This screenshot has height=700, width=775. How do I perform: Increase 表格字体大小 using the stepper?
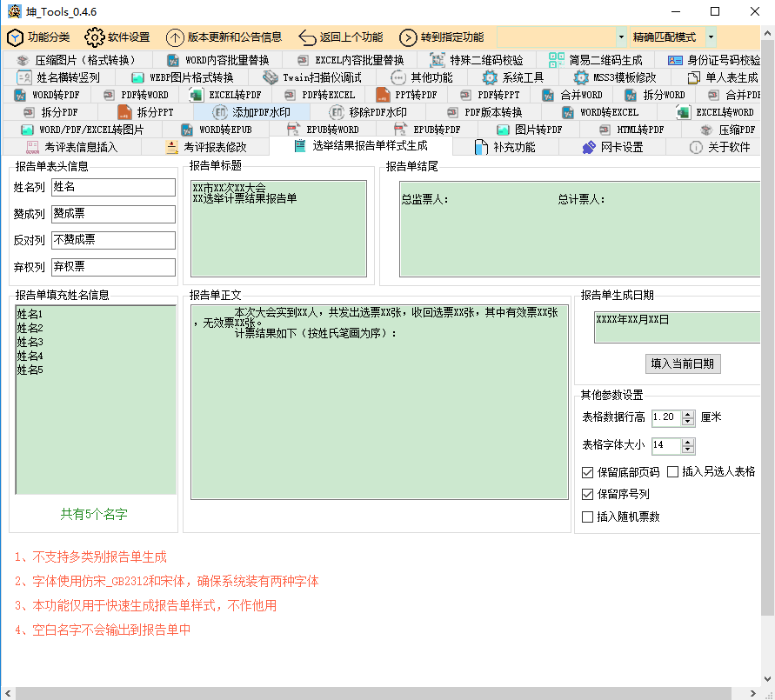[687, 441]
